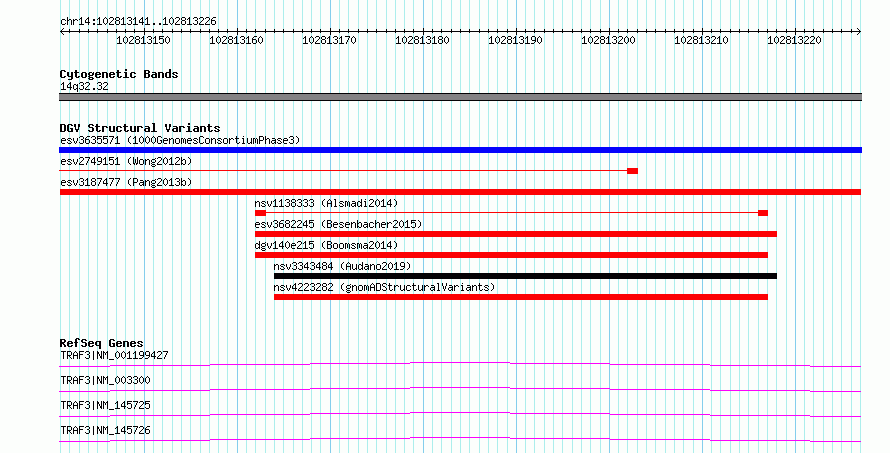This screenshot has width=890, height=453.
Task: Open the esv3187477 (Pang2013b) label
Action: 126,182
